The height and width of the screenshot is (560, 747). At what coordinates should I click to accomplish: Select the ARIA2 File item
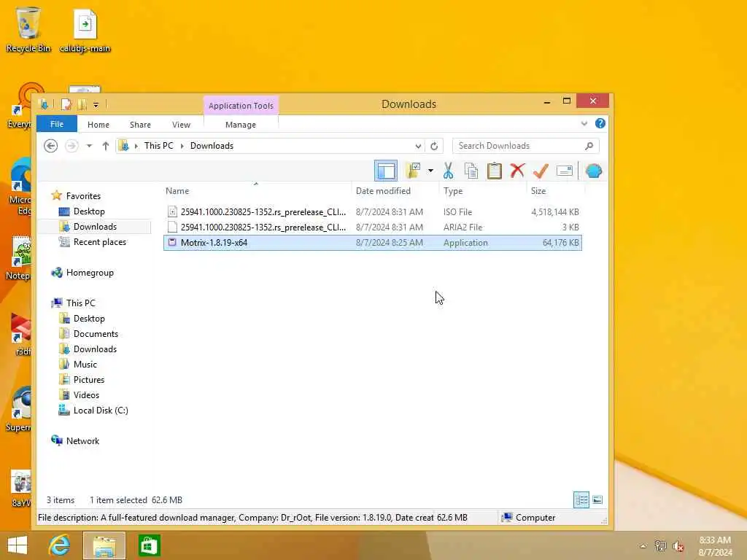[x=373, y=227]
